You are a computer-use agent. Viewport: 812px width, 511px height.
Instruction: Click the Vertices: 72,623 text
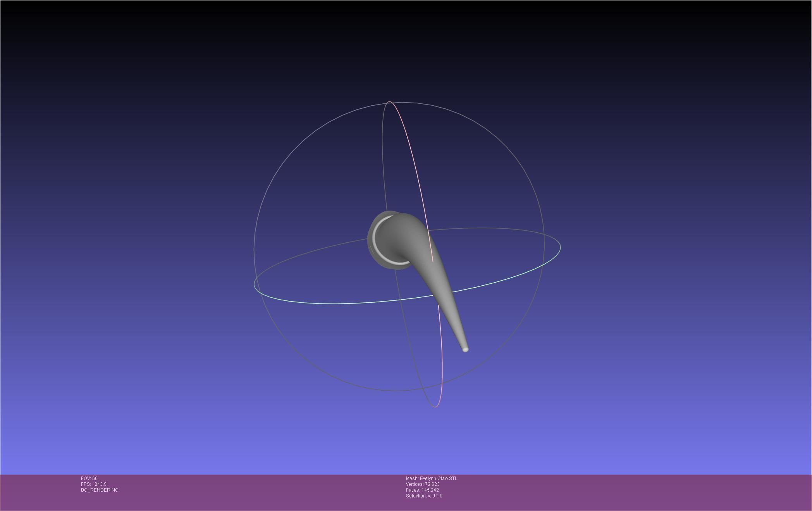click(422, 484)
